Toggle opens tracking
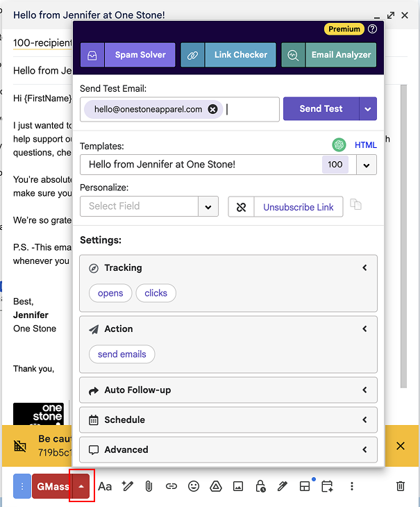This screenshot has width=420, height=507. [110, 293]
